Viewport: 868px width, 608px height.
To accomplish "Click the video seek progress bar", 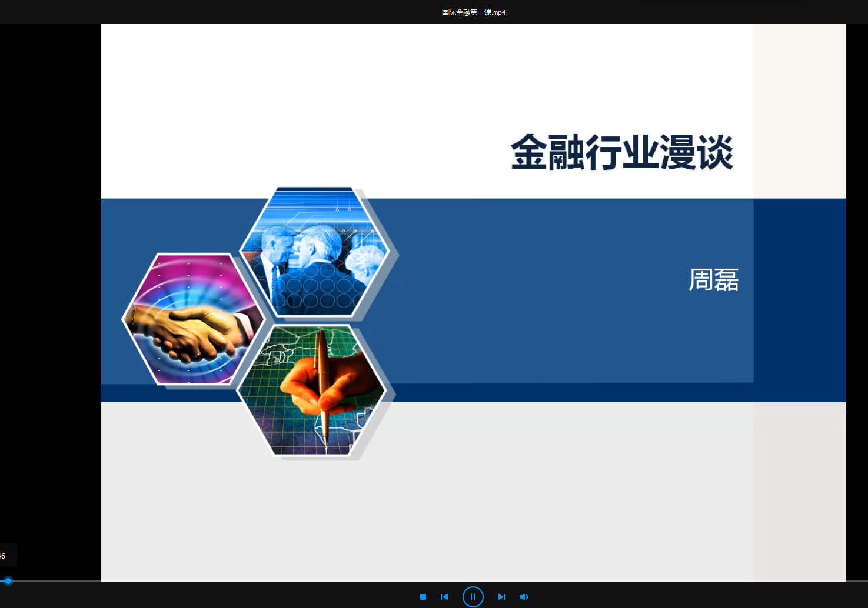I will [x=434, y=581].
